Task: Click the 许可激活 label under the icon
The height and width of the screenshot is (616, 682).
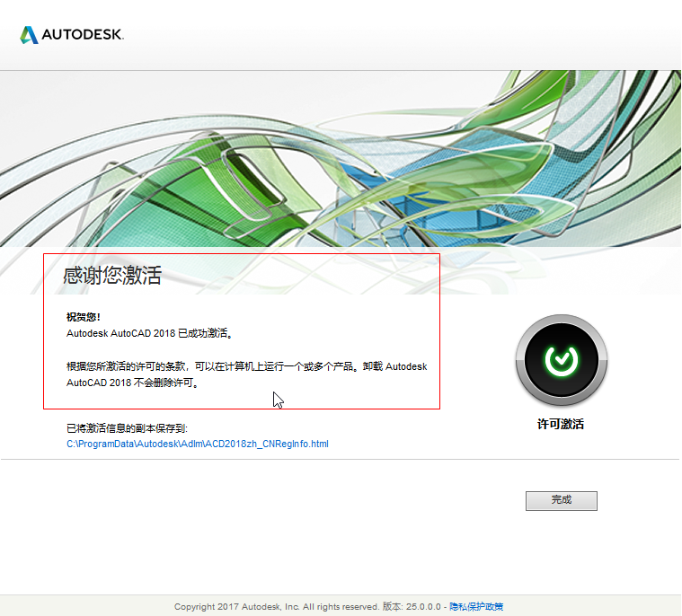Action: 561,424
